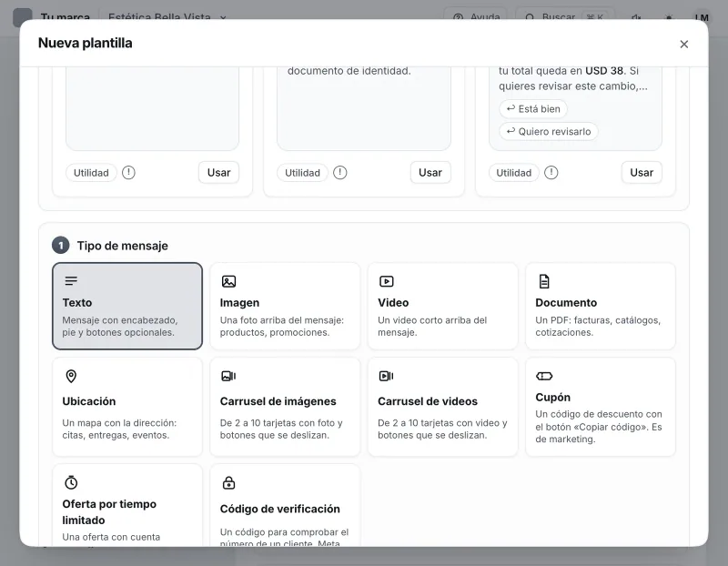Click the muted sound icon in top bar

click(636, 17)
